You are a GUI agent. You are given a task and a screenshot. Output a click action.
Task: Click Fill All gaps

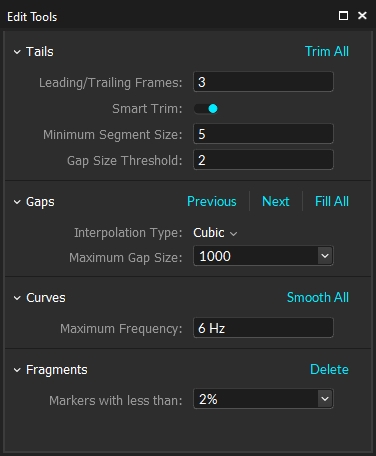[332, 201]
